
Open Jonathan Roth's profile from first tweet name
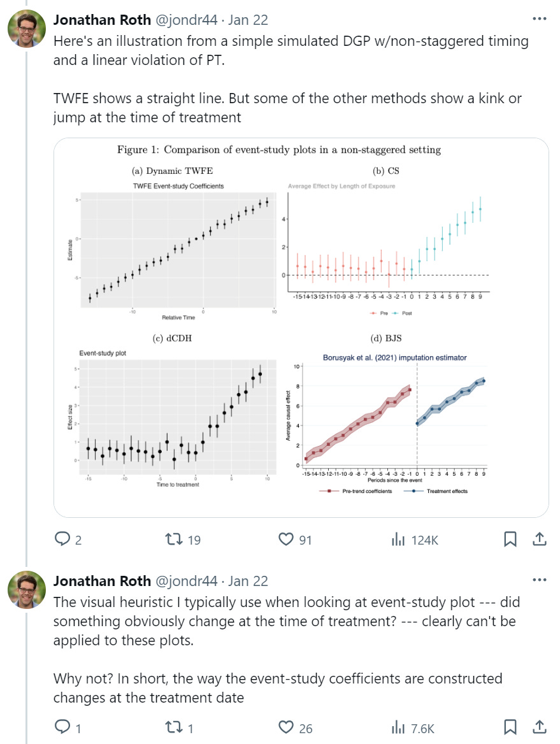[x=102, y=20]
